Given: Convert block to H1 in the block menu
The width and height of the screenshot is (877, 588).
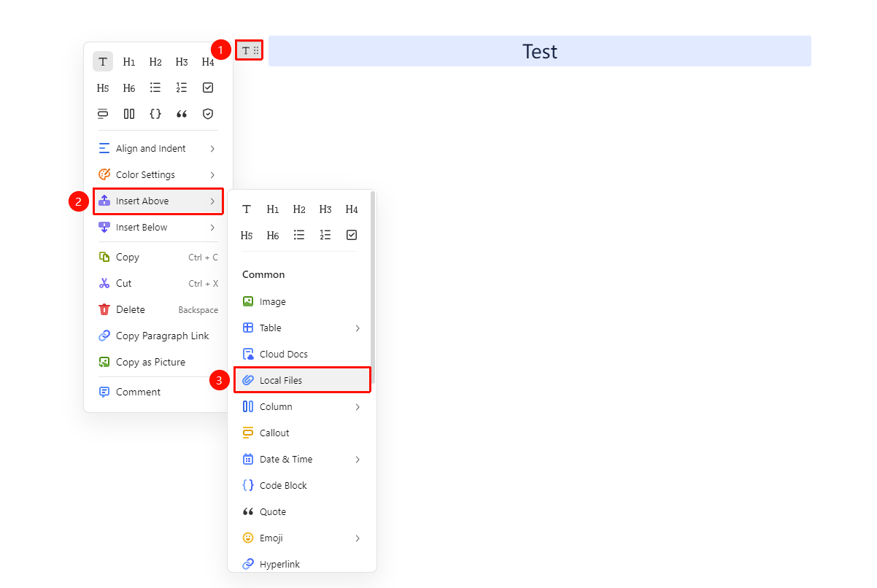Looking at the screenshot, I should coord(129,61).
